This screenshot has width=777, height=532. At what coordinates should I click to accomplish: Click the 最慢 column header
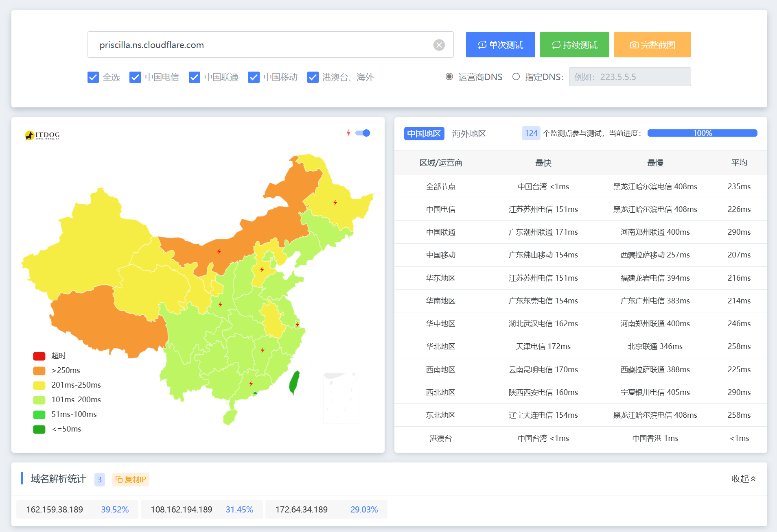655,163
